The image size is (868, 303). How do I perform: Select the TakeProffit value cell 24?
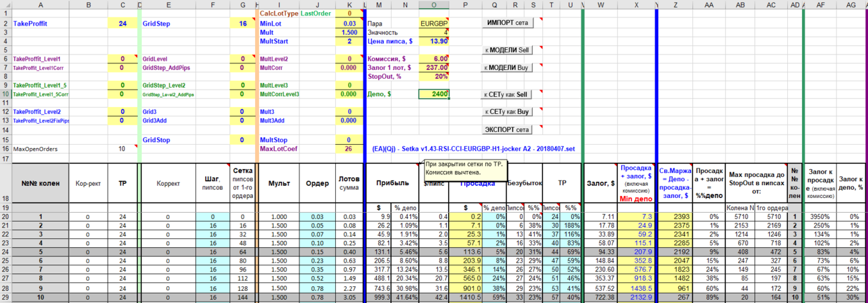[x=122, y=23]
